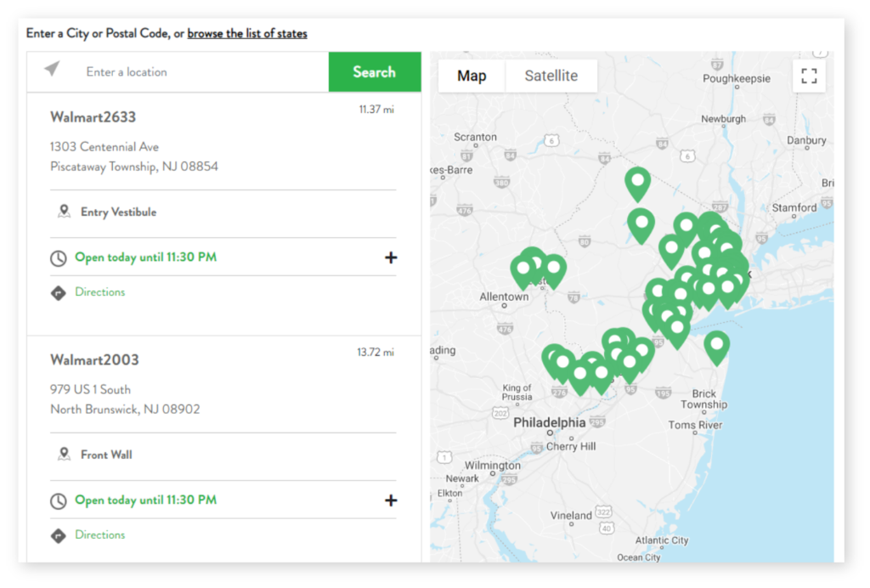Click the 13.72 mi distance text
This screenshot has width=870, height=588.
(375, 353)
